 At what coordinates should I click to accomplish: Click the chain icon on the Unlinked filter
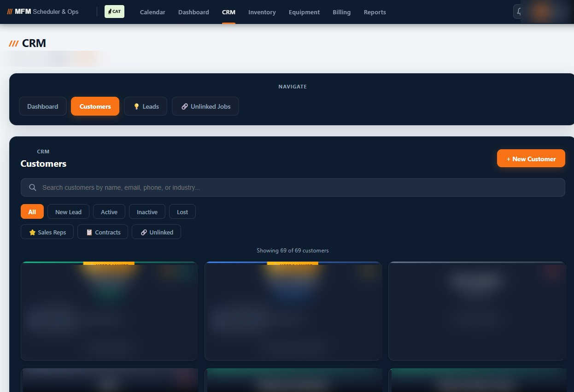(144, 232)
